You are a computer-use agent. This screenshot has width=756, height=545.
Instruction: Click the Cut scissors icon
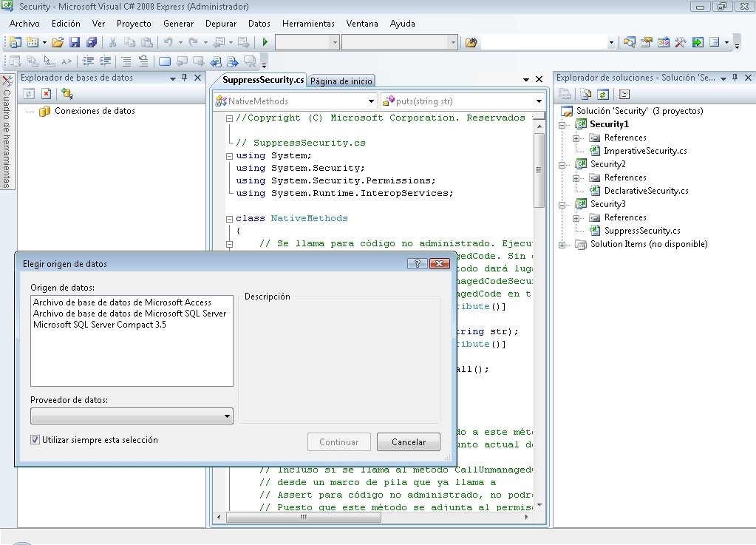click(x=113, y=42)
